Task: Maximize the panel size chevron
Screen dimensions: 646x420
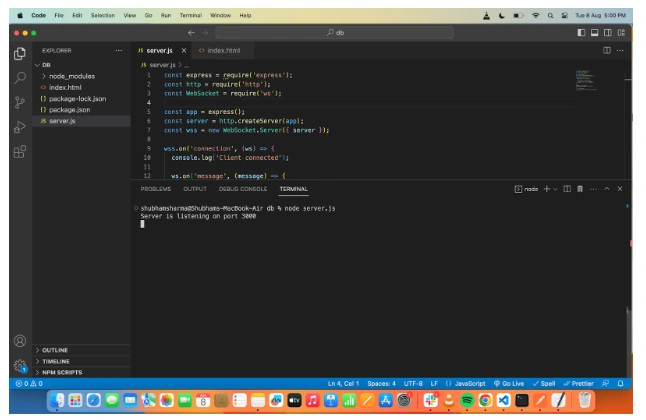Action: click(606, 189)
